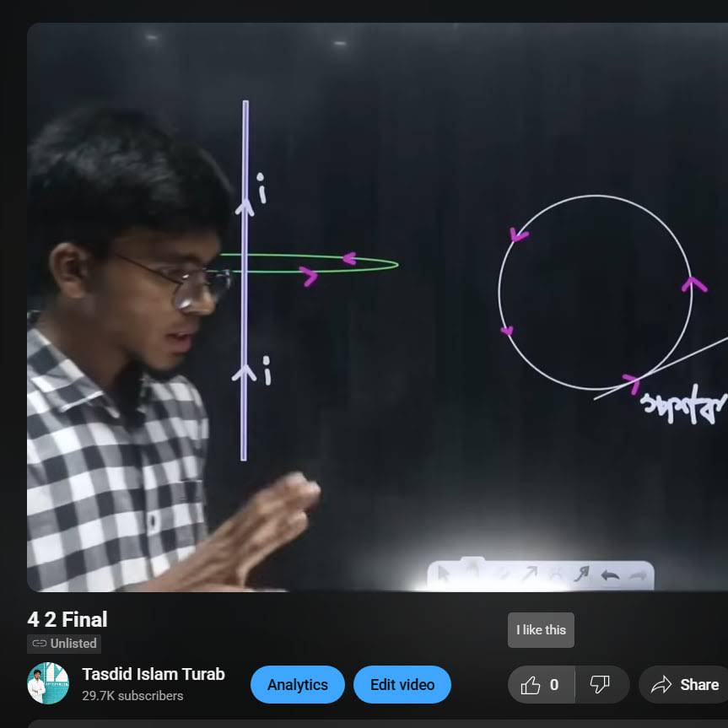This screenshot has height=728, width=728.
Task: Open the Share dialog
Action: point(684,684)
